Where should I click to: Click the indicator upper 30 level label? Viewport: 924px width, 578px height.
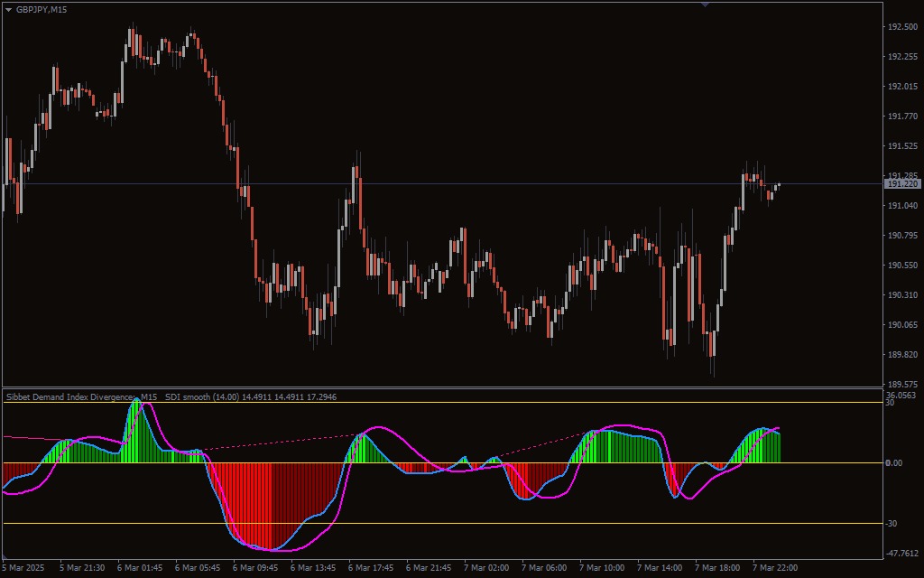(x=890, y=403)
